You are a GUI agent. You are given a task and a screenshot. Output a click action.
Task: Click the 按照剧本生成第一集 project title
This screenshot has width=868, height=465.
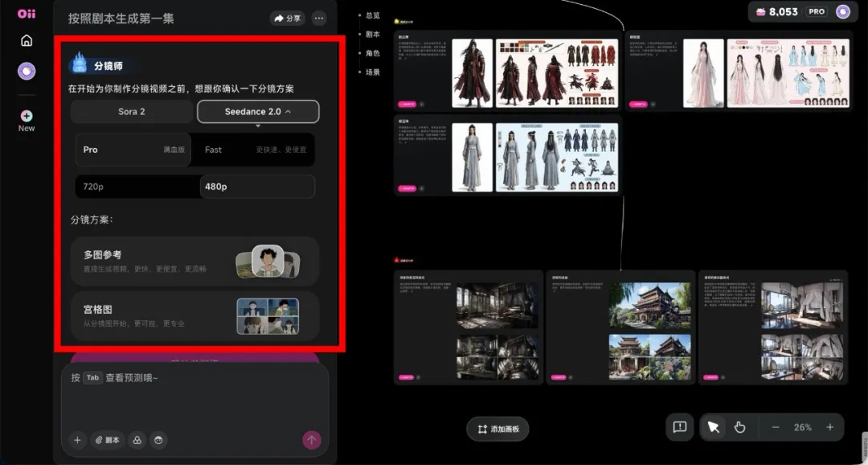pos(121,19)
